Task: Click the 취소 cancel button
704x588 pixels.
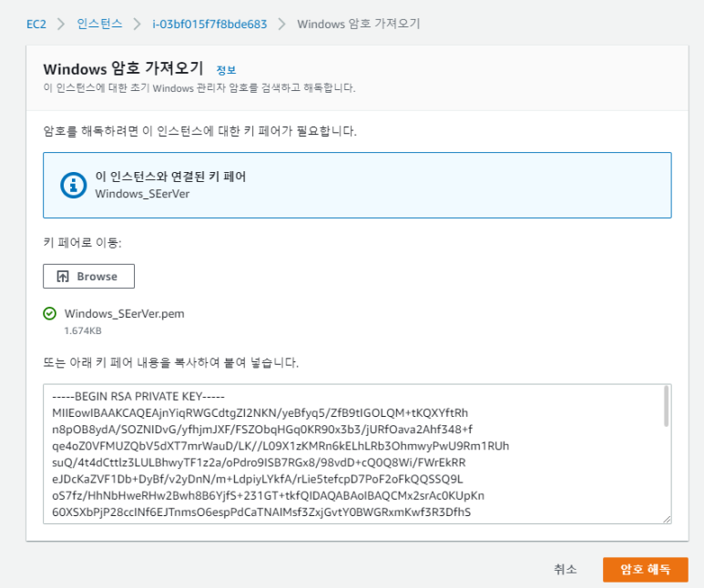Action: 566,569
